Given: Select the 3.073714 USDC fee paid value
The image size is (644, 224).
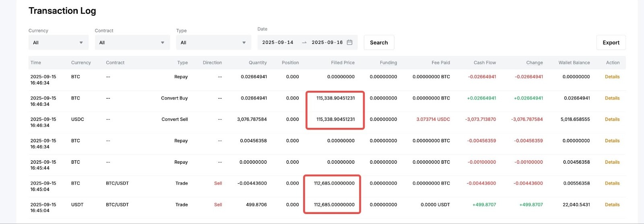Looking at the screenshot, I should click(433, 119).
